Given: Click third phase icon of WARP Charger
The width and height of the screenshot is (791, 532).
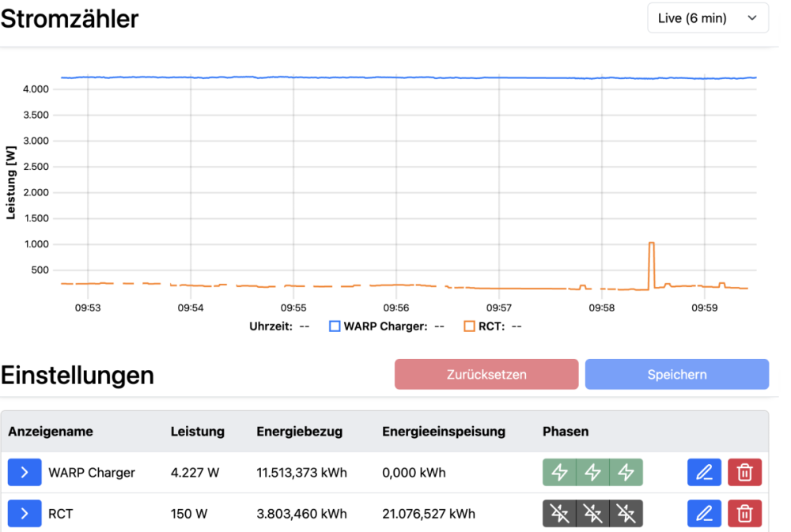Looking at the screenshot, I should [x=626, y=473].
